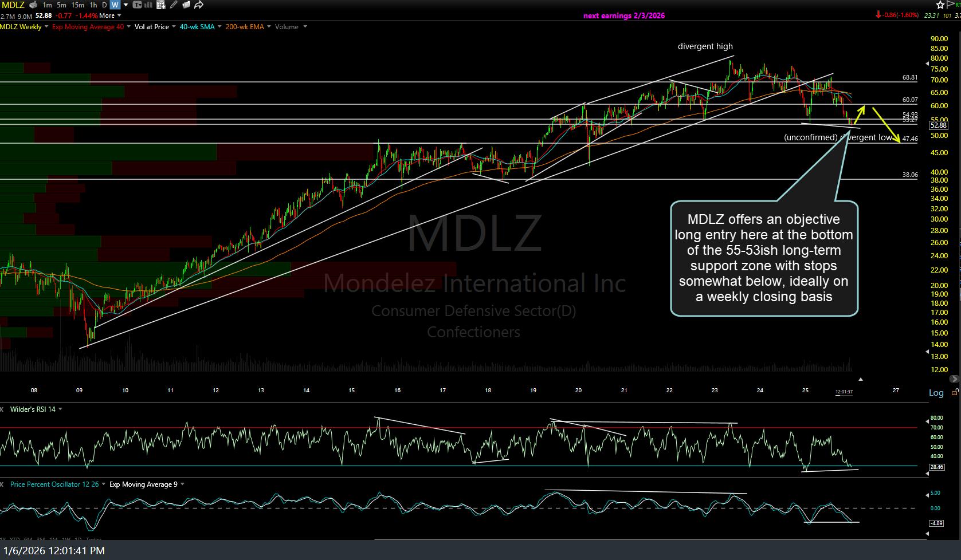Toggle the Log scale setting
The height and width of the screenshot is (560, 961).
click(x=936, y=393)
